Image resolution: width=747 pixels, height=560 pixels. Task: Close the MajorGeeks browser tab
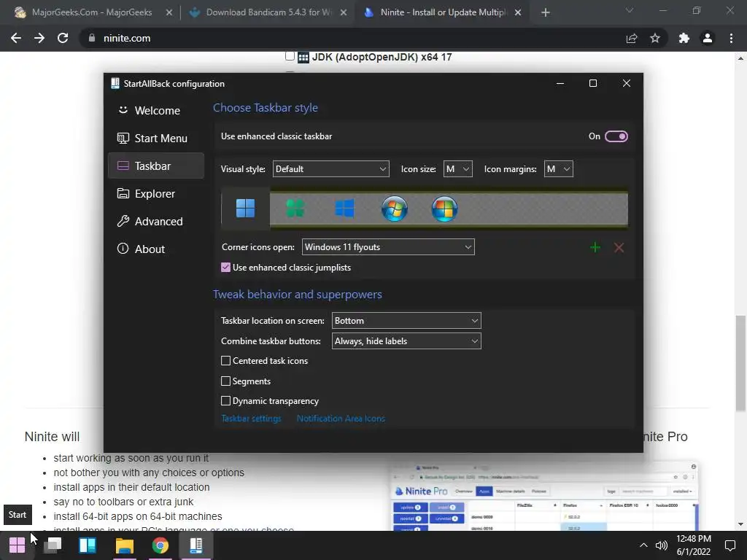(169, 13)
